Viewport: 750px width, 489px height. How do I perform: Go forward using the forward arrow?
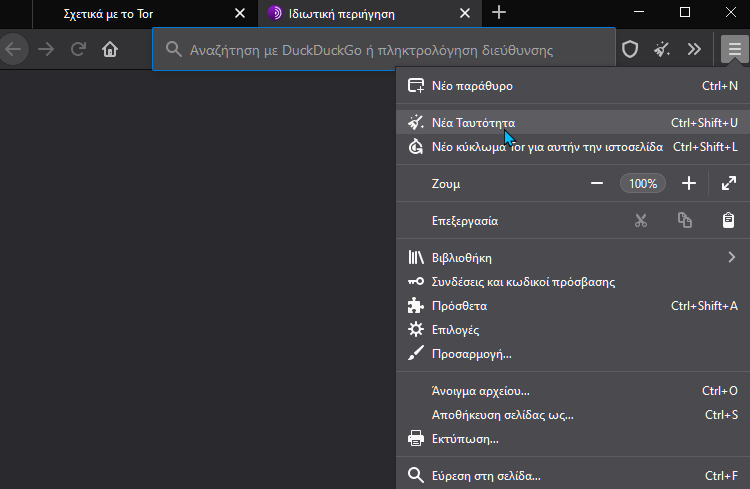click(x=46, y=49)
